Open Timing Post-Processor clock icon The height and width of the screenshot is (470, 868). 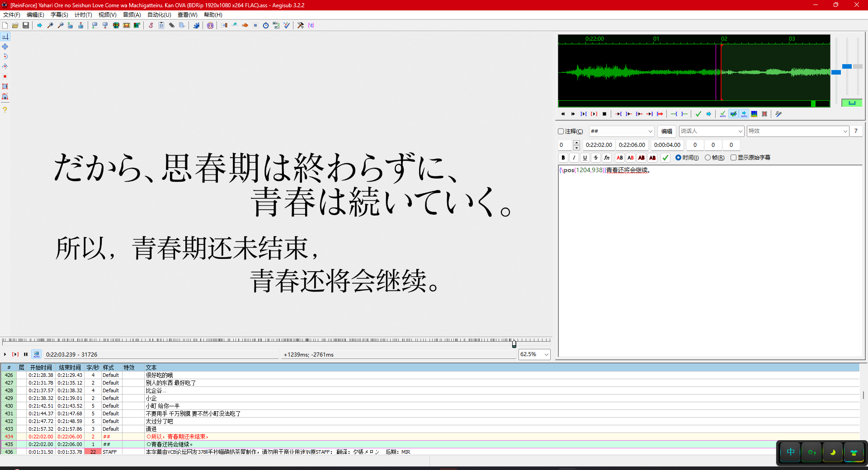(266, 25)
